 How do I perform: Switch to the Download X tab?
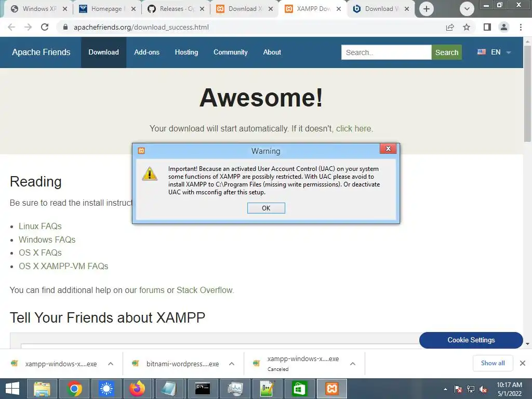pos(244,9)
